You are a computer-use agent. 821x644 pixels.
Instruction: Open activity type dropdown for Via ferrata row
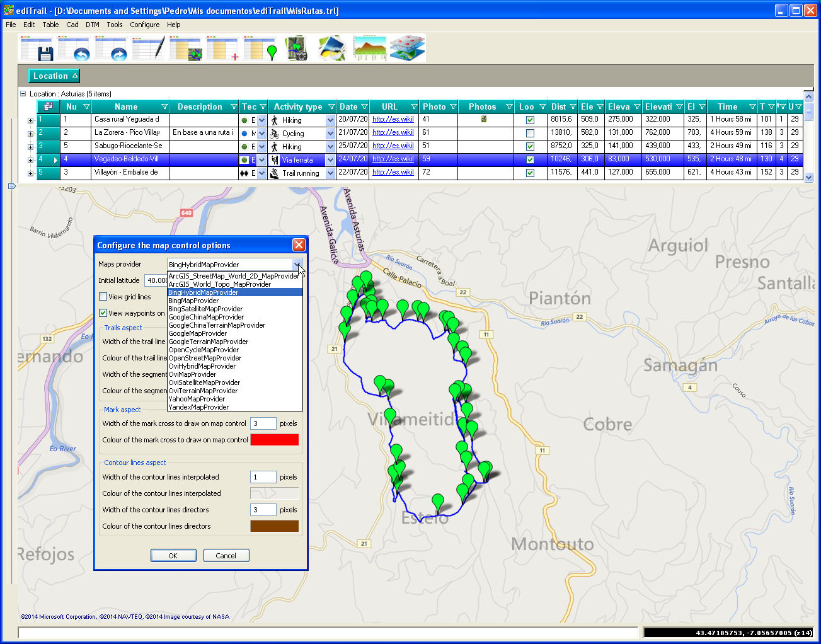330,160
